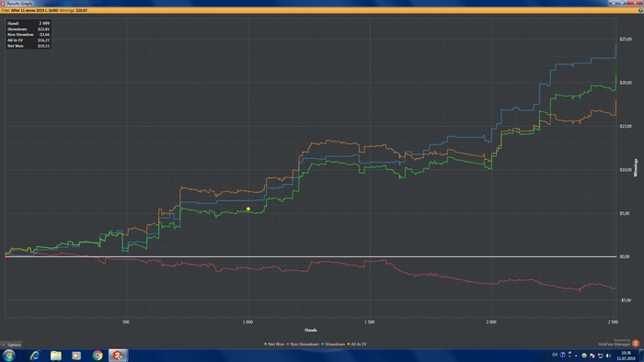This screenshot has width=644, height=362.
Task: Click the 2 500 x-axis tick label
Action: coord(613,322)
